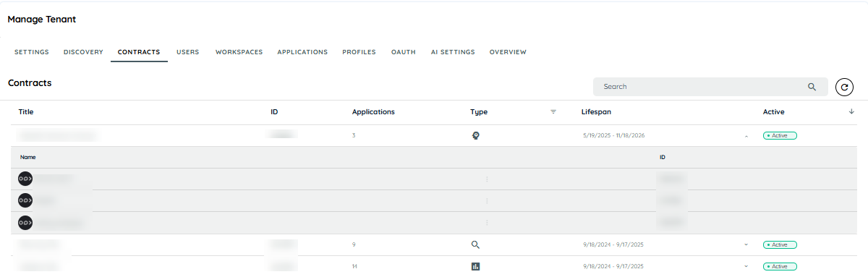868x277 pixels.
Task: Click the Manage Tenant page title
Action: click(x=42, y=20)
